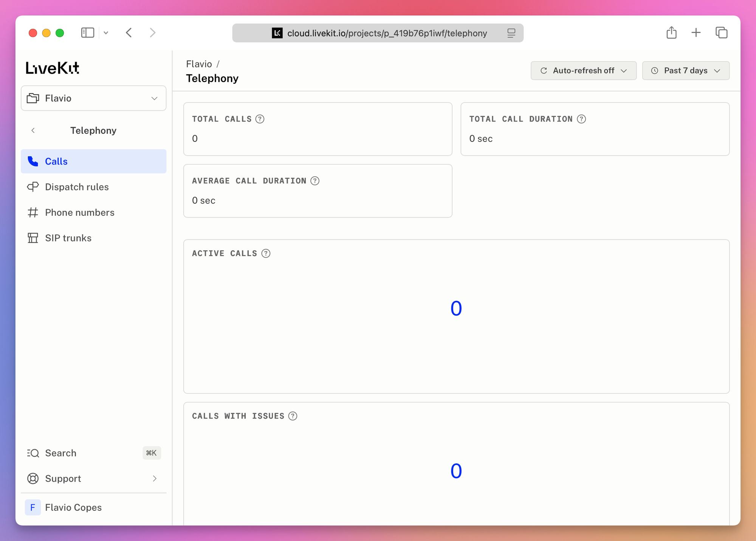
Task: Open the Auto-refresh off dropdown
Action: [583, 71]
